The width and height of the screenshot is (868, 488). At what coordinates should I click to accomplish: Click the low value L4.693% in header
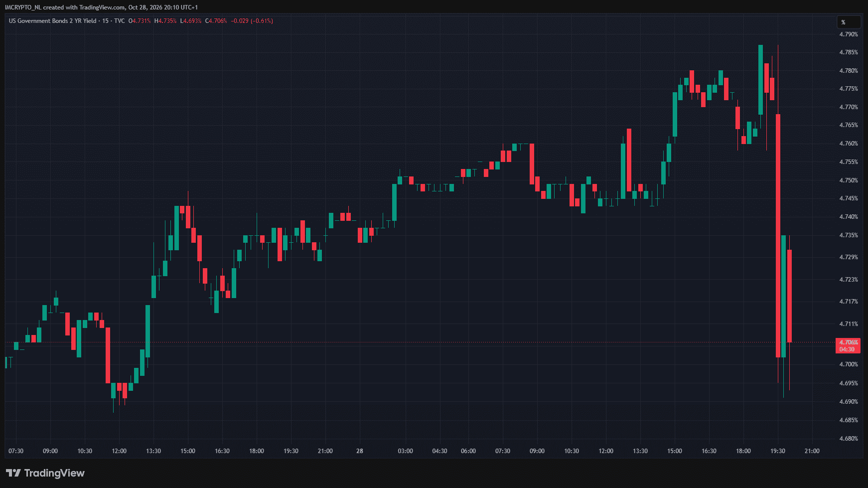click(x=191, y=21)
